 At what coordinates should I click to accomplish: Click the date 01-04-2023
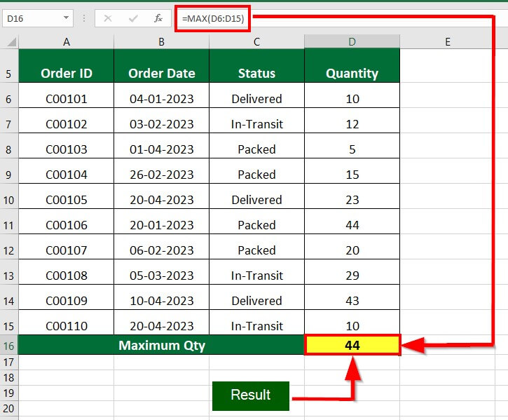click(x=161, y=146)
